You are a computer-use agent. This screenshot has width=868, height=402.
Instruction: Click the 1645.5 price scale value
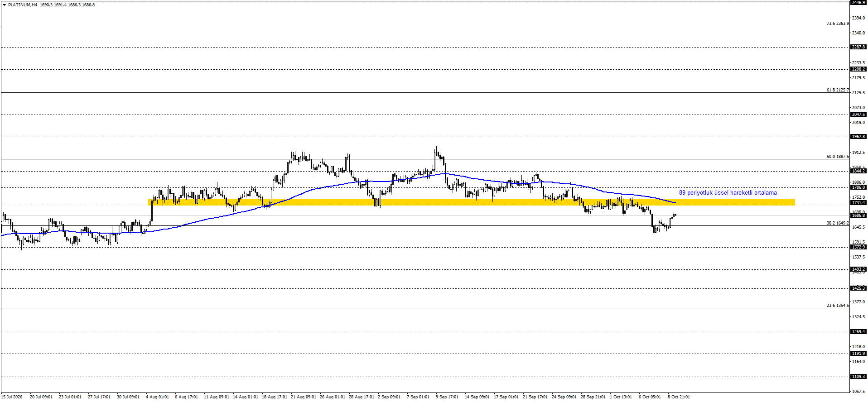[859, 227]
